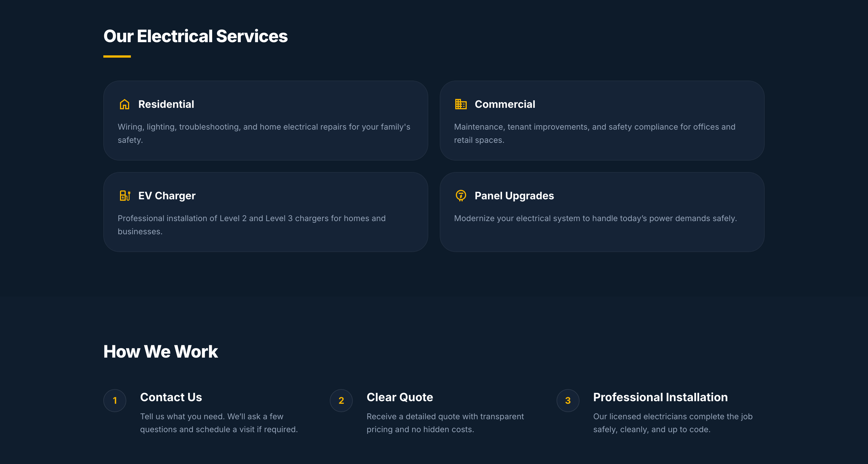Click the yellow accent bar under the heading
This screenshot has height=464, width=868.
tap(117, 56)
